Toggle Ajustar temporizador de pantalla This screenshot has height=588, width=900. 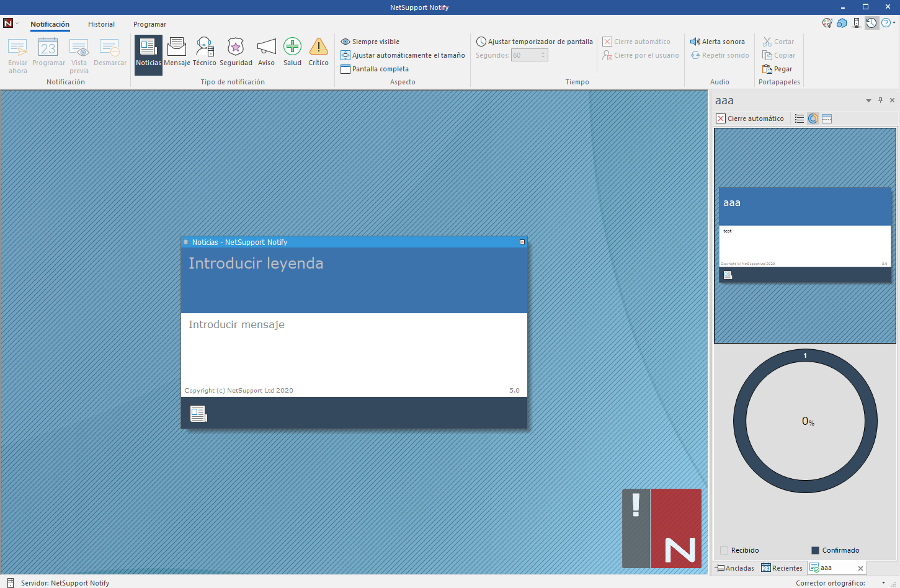[535, 42]
